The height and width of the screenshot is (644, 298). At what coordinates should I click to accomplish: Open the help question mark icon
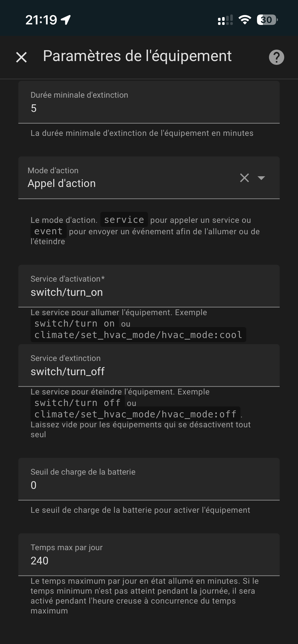pyautogui.click(x=276, y=57)
